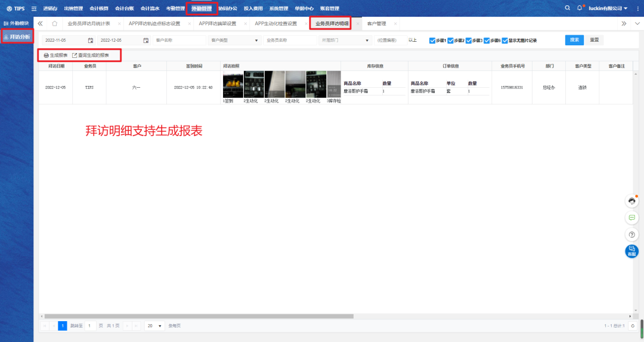Uncheck the 步骤1 checkbox
Viewport: 644px width, 342px height.
[x=432, y=41]
